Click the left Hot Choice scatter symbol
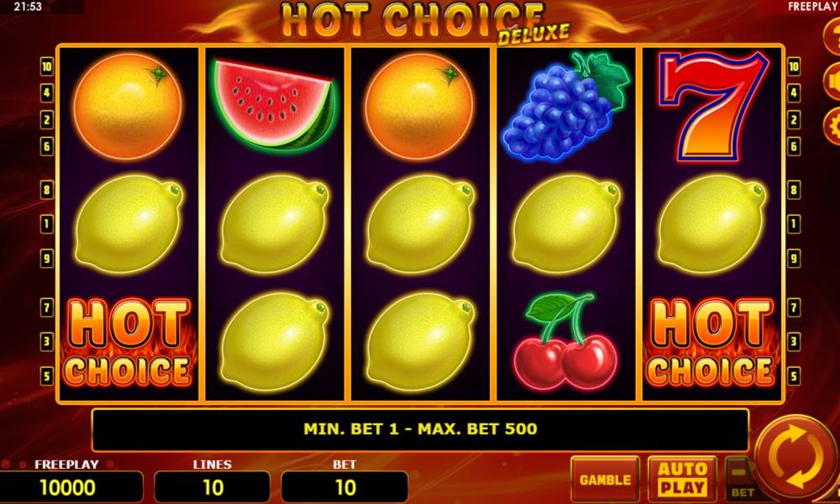The height and width of the screenshot is (504, 840). pyautogui.click(x=128, y=342)
